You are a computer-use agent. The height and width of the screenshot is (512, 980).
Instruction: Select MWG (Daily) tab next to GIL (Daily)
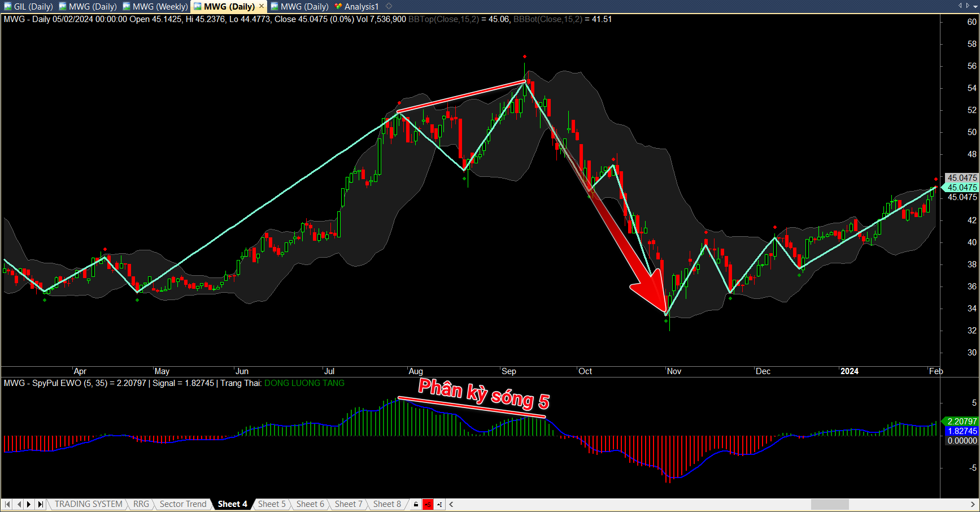point(88,7)
